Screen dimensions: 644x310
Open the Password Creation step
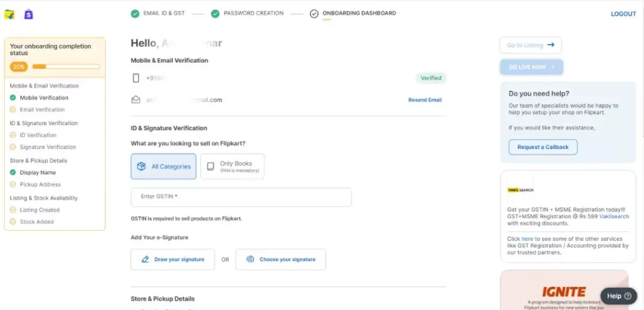[x=253, y=14]
